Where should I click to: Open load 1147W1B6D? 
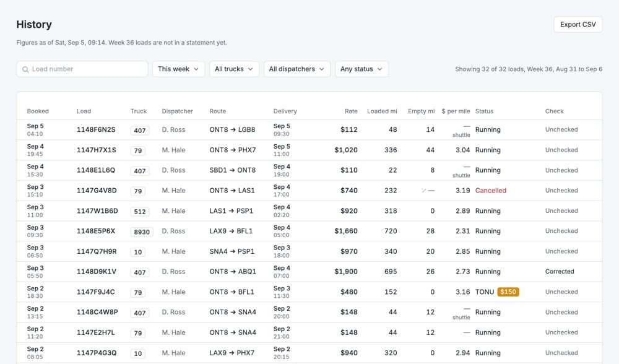[97, 211]
